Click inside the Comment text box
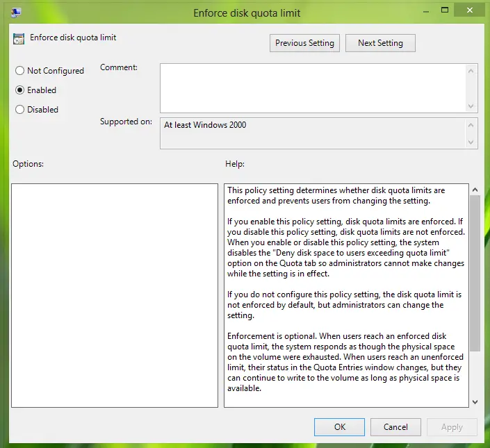Viewport: 490px width, 448px height. coord(313,88)
